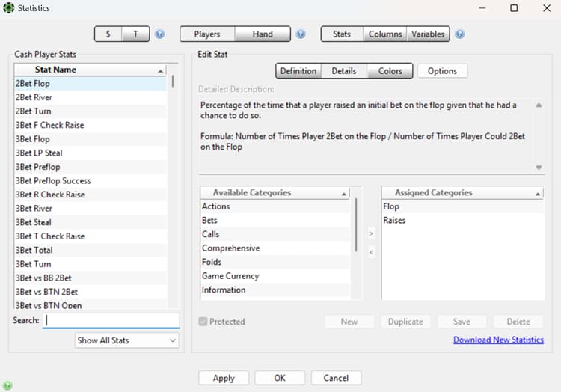Select Raises in Assigned Categories
Image resolution: width=561 pixels, height=392 pixels.
(x=462, y=221)
